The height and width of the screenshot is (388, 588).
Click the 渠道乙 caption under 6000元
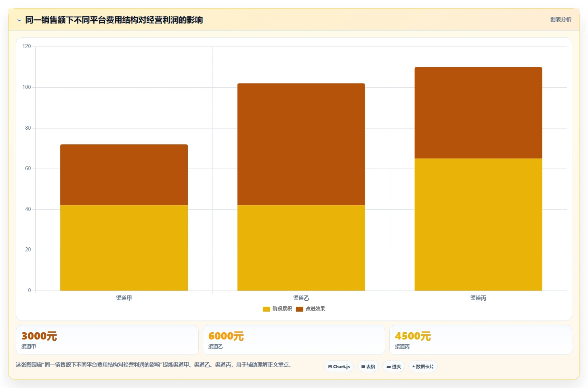tap(216, 347)
